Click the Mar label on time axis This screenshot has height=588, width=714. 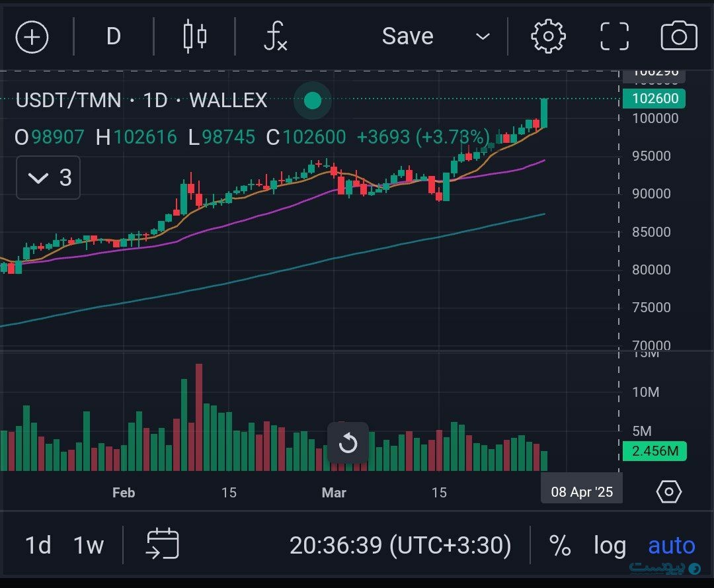coord(334,492)
